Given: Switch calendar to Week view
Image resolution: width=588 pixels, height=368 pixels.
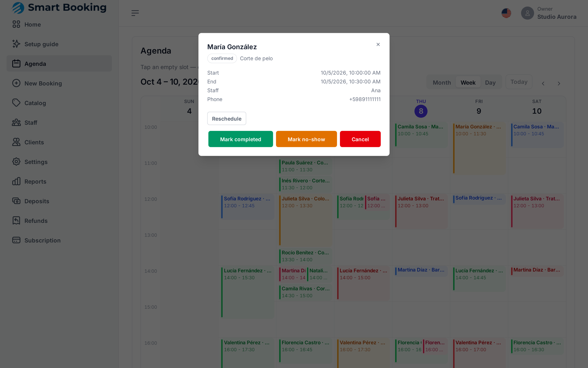Looking at the screenshot, I should pos(468,83).
